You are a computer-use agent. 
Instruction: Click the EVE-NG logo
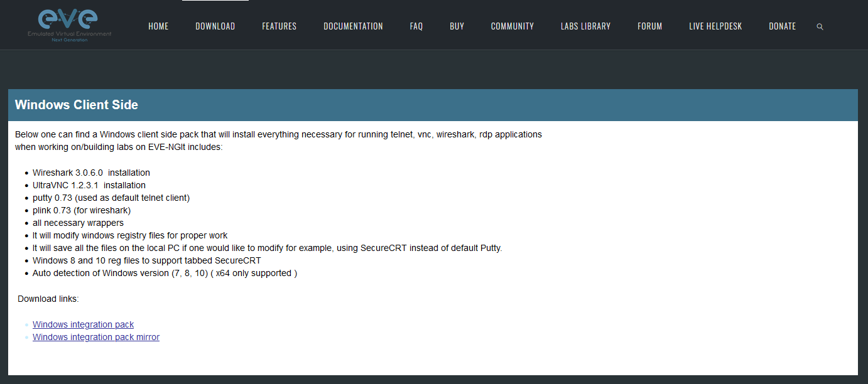pyautogui.click(x=69, y=25)
